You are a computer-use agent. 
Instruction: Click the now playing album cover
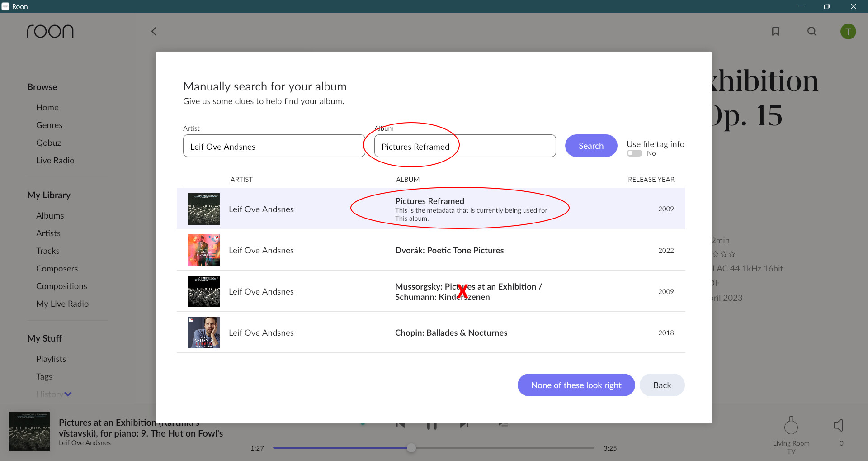point(29,432)
